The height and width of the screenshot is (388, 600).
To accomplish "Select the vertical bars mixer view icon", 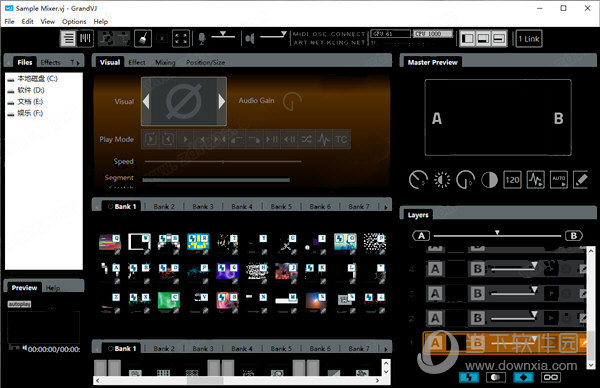I will point(85,38).
